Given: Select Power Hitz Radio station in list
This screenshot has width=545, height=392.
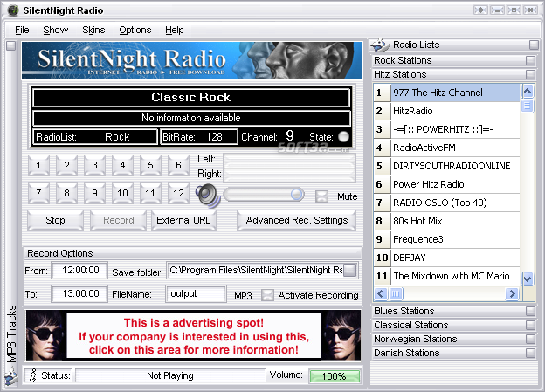Looking at the screenshot, I should (428, 184).
